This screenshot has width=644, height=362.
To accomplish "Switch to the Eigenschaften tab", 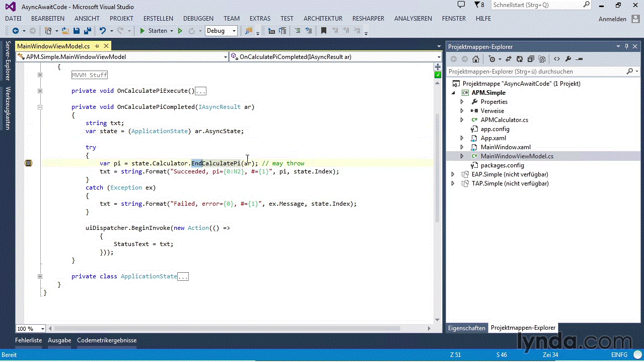I will [x=467, y=328].
